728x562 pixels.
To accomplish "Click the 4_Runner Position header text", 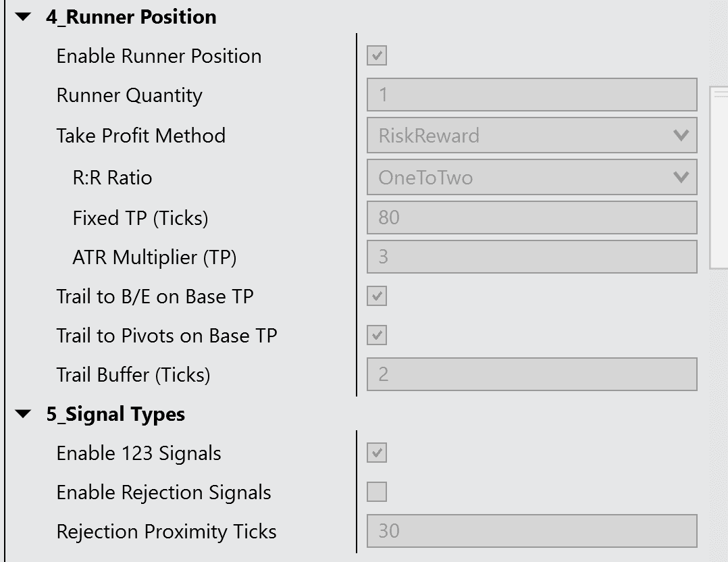I will pyautogui.click(x=131, y=18).
